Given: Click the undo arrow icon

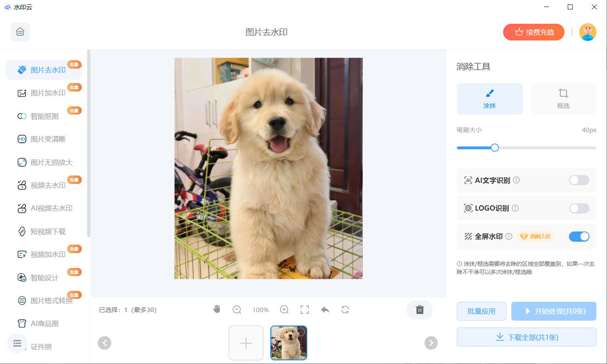Looking at the screenshot, I should [325, 310].
